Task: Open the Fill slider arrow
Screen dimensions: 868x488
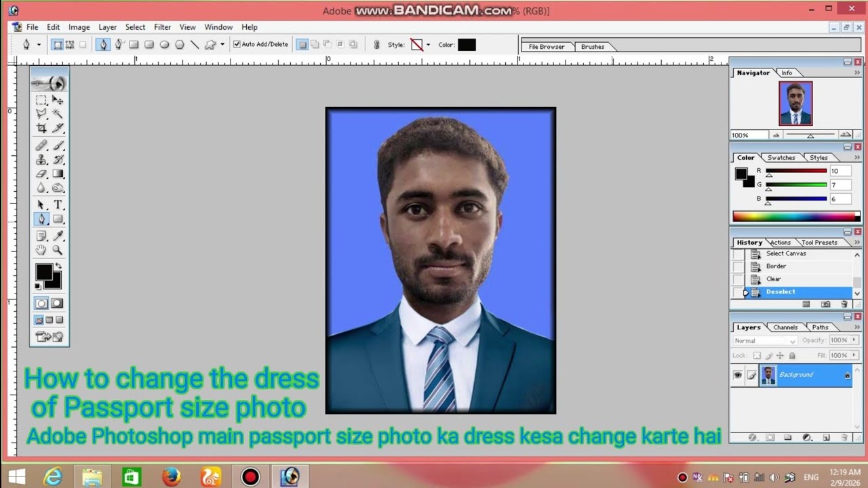Action: click(853, 356)
